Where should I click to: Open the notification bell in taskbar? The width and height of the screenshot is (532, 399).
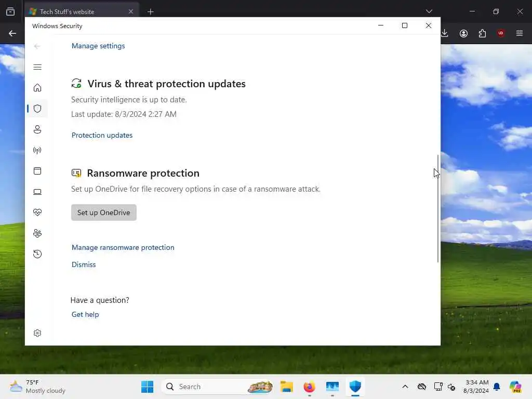(497, 387)
